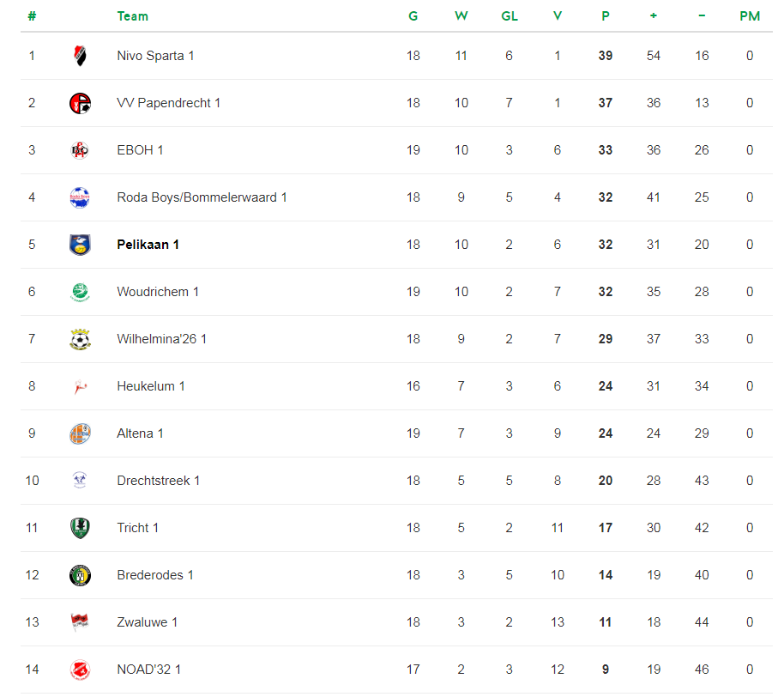Click the Woudrichem green logo
The image size is (784, 697).
tap(80, 292)
